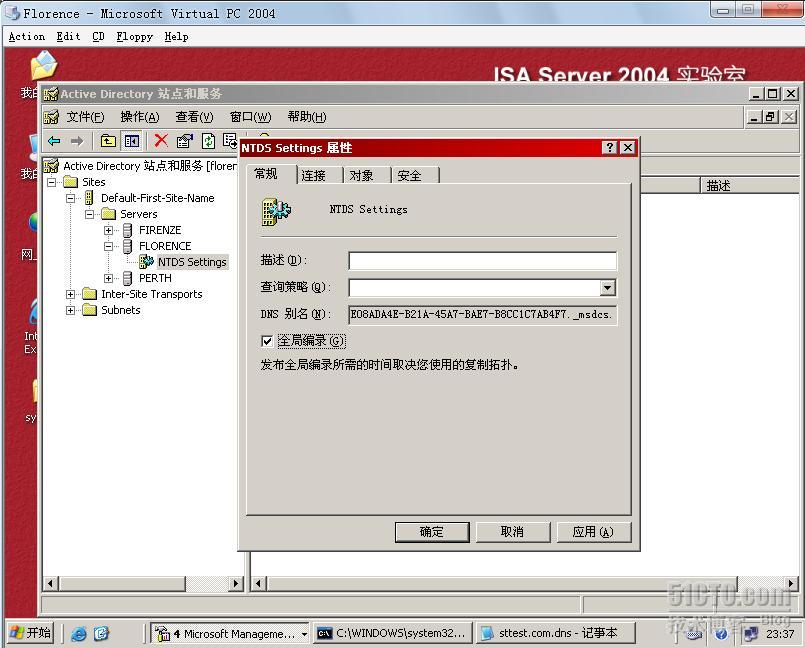Click the NTDS Settings tree icon
This screenshot has width=805, height=648.
click(146, 262)
